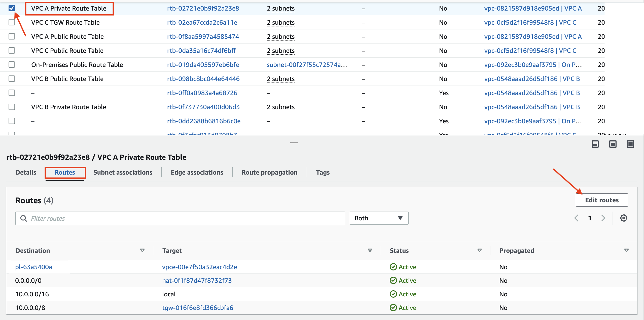The image size is (644, 320).
Task: Sort by Propagated column dropdown arrow
Action: pos(626,251)
